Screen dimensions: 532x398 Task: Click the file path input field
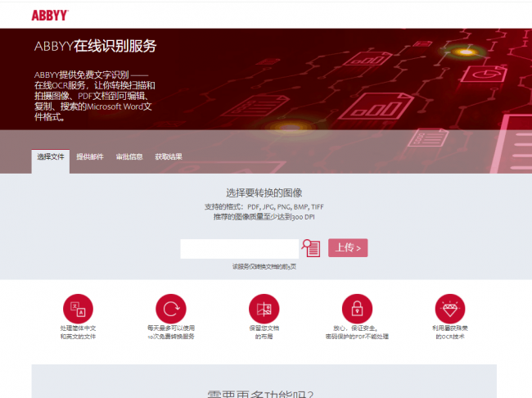pos(240,249)
